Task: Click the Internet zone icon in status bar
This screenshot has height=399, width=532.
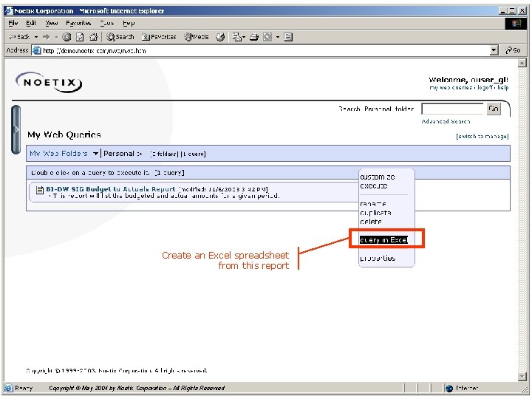Action: pyautogui.click(x=449, y=388)
